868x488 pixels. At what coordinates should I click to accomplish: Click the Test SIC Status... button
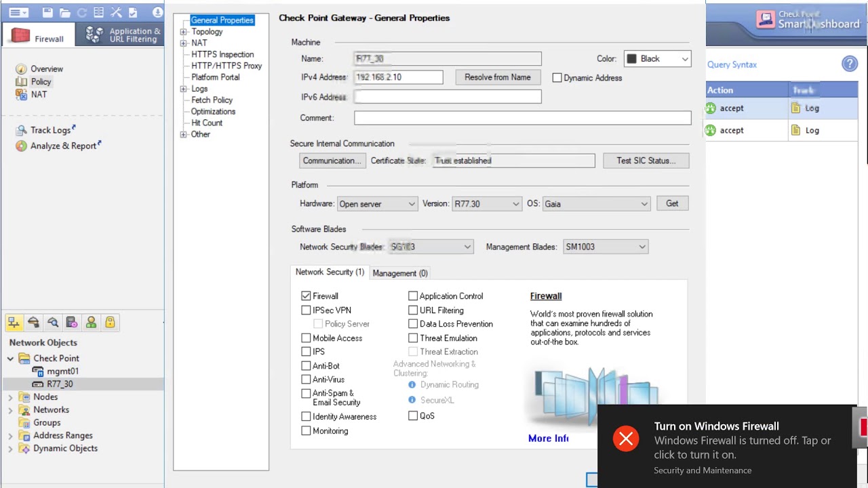646,161
